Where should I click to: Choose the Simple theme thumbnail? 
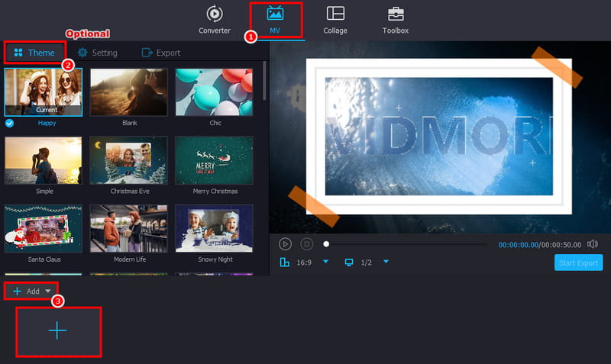(x=44, y=160)
